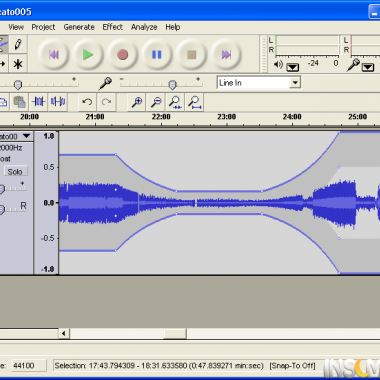Click the 22:00 mark on timeline
Screen dimensions: 380x380
point(161,117)
